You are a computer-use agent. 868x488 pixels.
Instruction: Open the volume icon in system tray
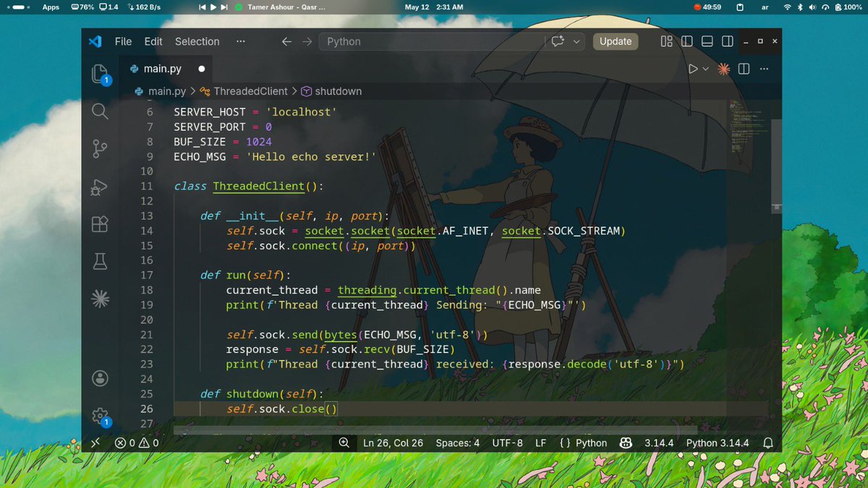812,7
